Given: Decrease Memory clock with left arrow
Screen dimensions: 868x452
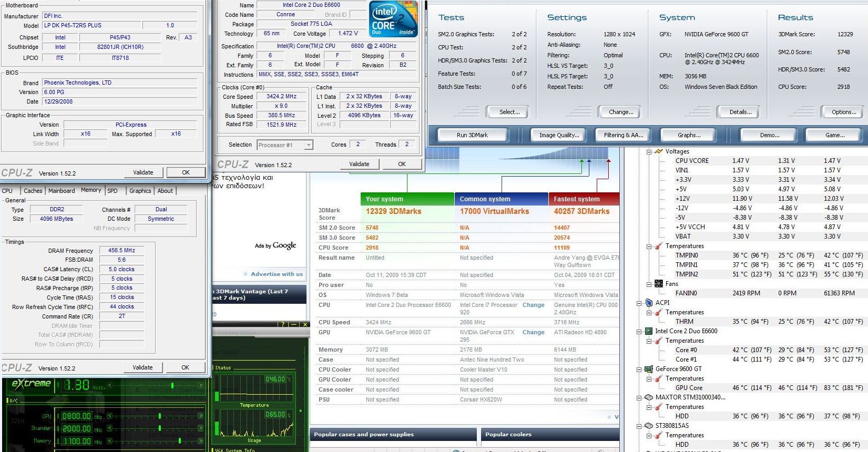Looking at the screenshot, I should [x=109, y=441].
